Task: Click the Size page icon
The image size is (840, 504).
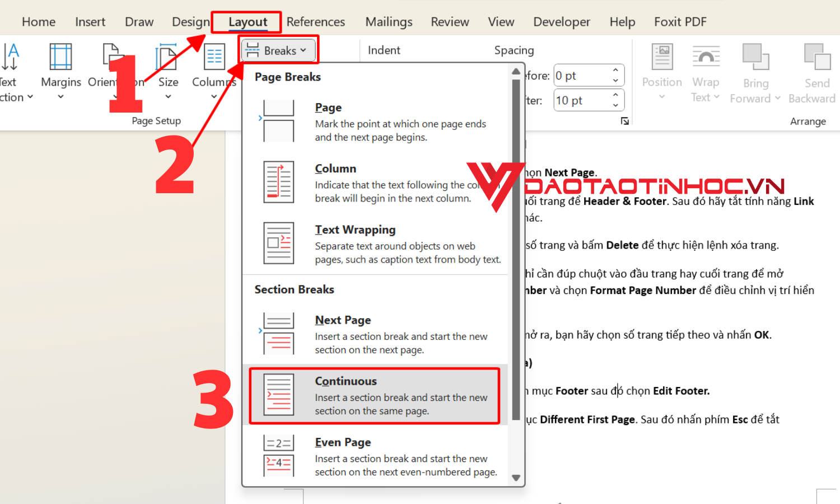Action: (167, 57)
